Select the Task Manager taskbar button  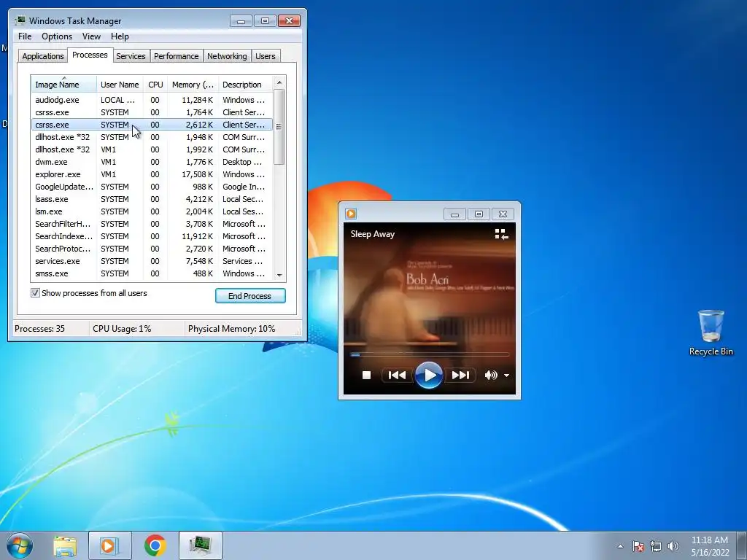click(201, 545)
